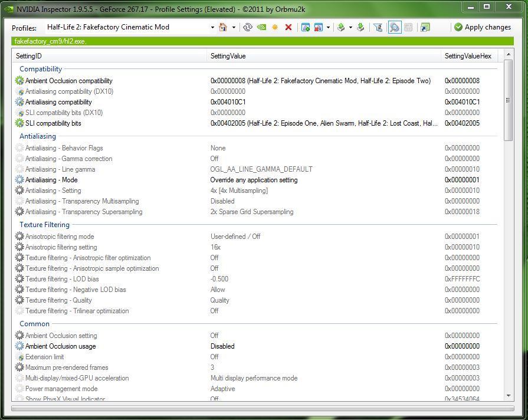Click the scrollbar down arrow
The width and height of the screenshot is (528, 420).
(509, 396)
